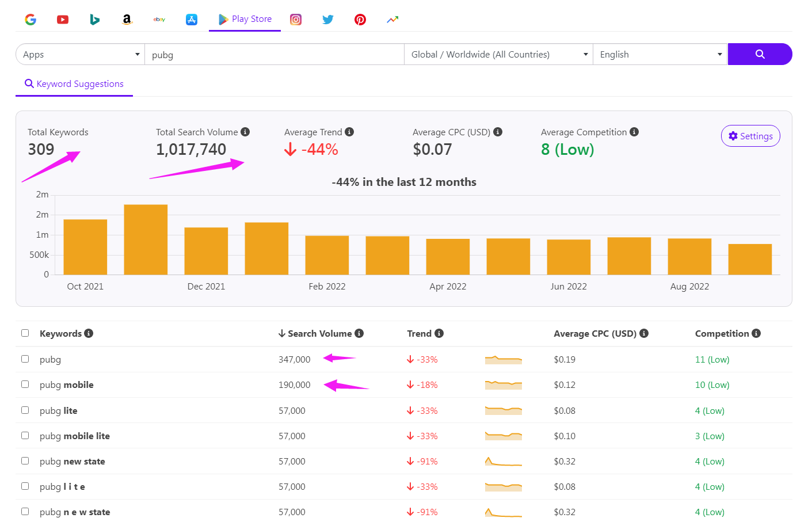Open the Amazon keyword research icon
The image size is (812, 518).
coord(127,19)
